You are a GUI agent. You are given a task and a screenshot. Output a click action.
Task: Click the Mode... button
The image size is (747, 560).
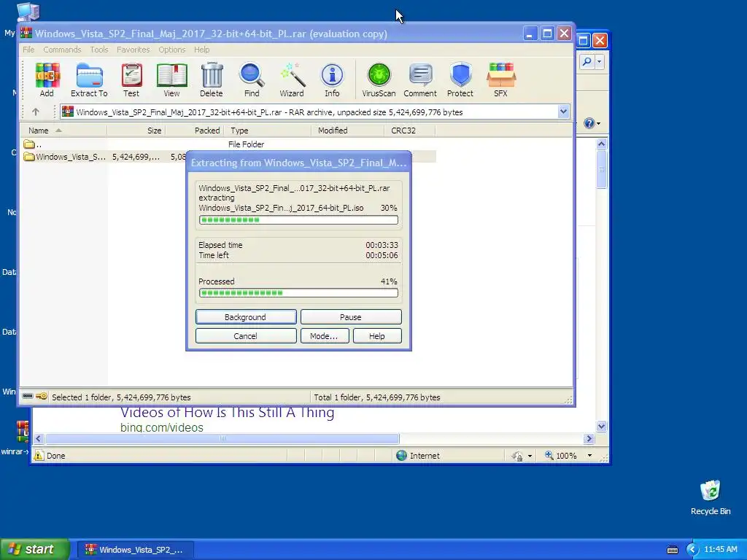pyautogui.click(x=325, y=335)
